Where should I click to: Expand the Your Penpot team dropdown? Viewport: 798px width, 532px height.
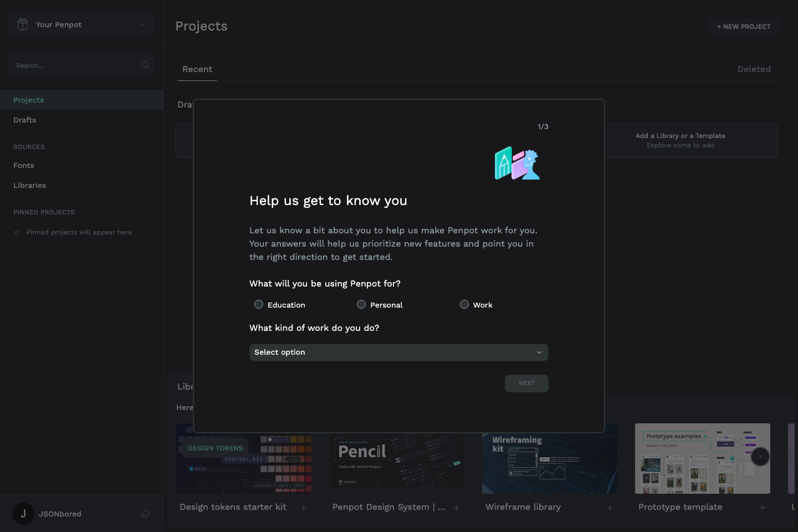click(x=81, y=24)
